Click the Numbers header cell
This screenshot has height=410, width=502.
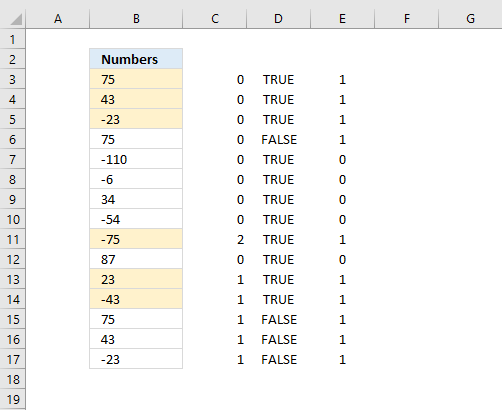coord(136,59)
